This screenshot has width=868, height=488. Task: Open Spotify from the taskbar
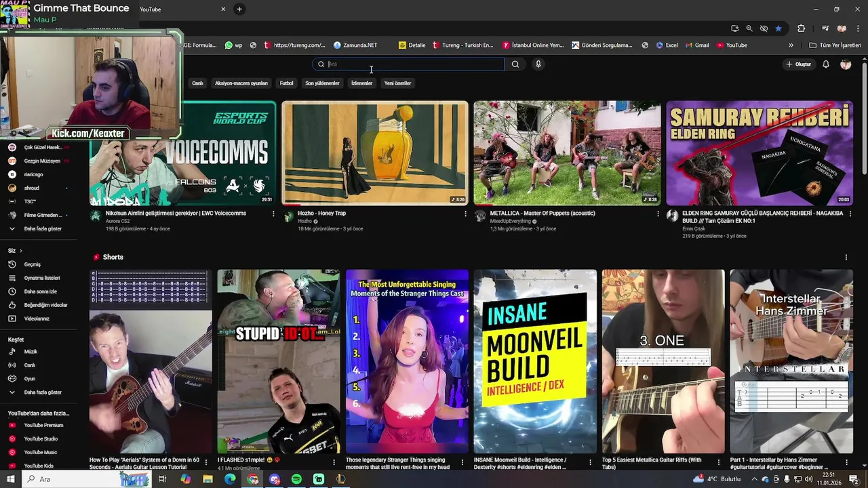[x=296, y=479]
